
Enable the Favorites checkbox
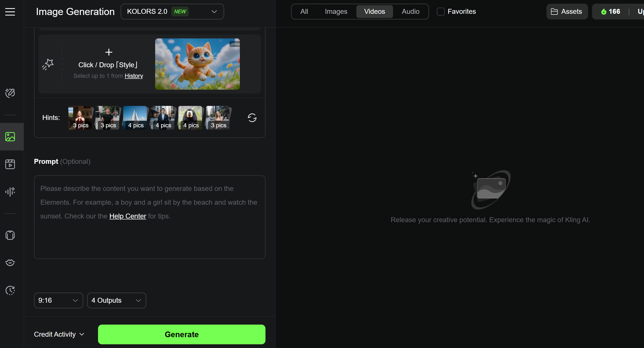[441, 12]
